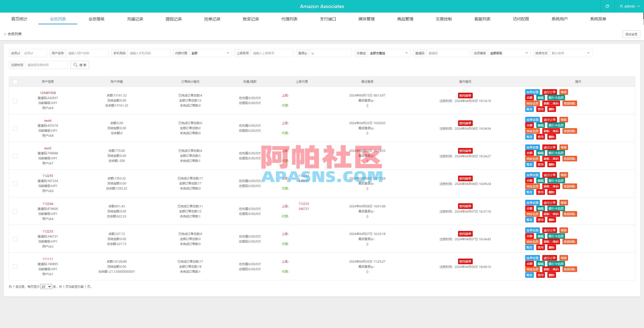
Task: Click the admin user icon top right
Action: [x=621, y=6]
